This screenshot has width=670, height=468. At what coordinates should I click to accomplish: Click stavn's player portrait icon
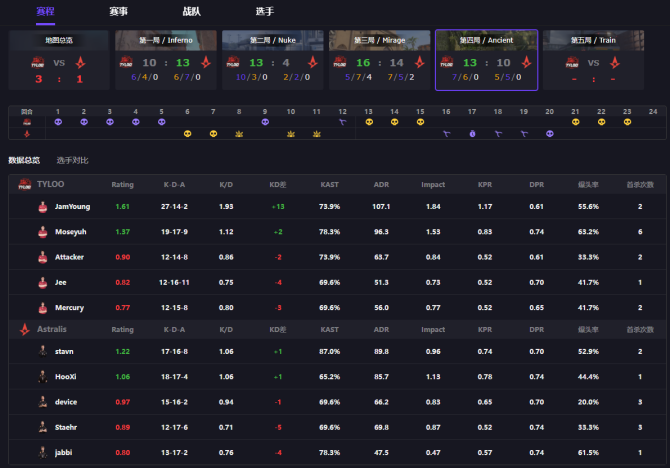(43, 351)
